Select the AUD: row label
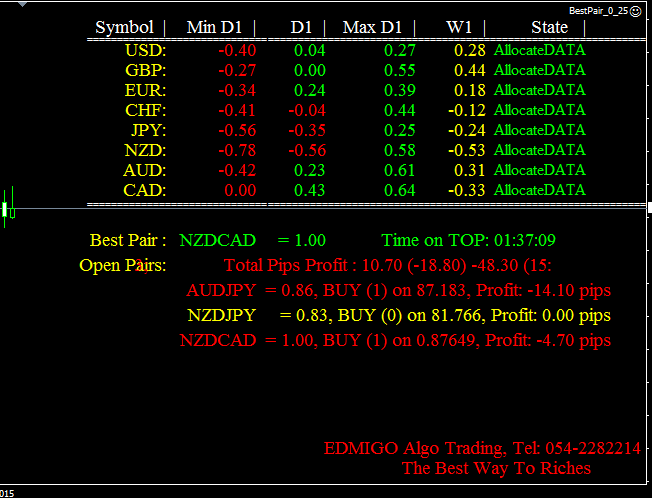 145,170
